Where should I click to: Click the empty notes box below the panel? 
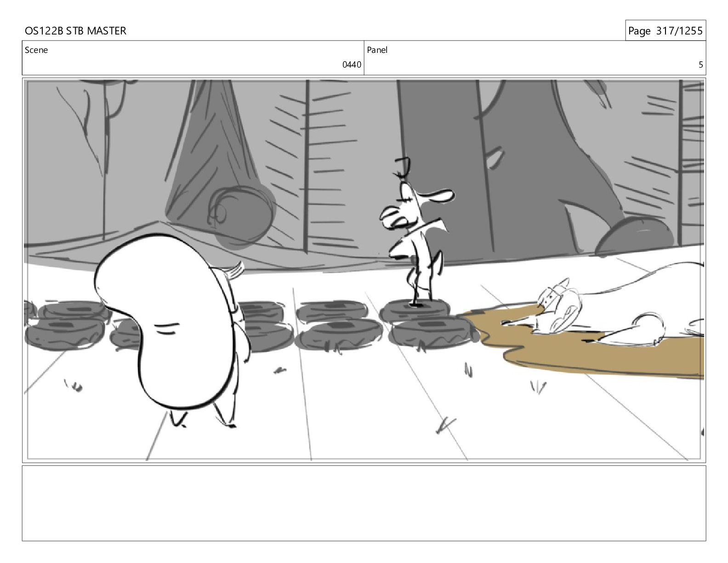coord(364,503)
